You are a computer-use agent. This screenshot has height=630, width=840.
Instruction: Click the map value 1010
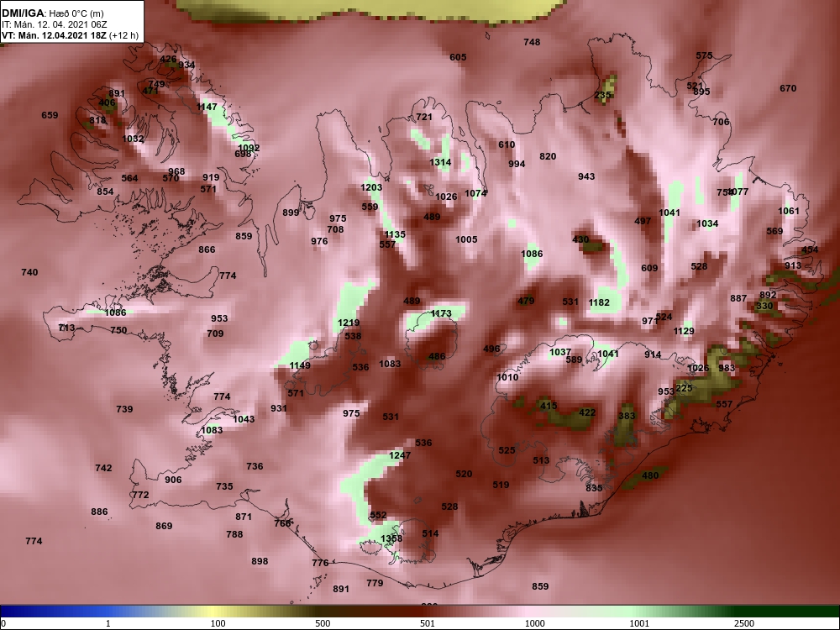pyautogui.click(x=507, y=377)
